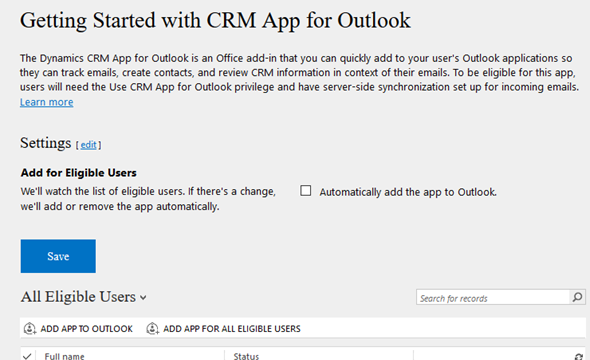Open the Learn more link
Screen dimensions: 590x360
[47, 102]
